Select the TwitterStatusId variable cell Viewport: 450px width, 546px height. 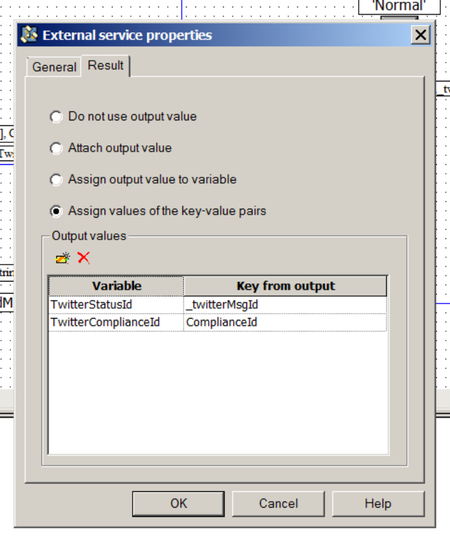pos(116,305)
